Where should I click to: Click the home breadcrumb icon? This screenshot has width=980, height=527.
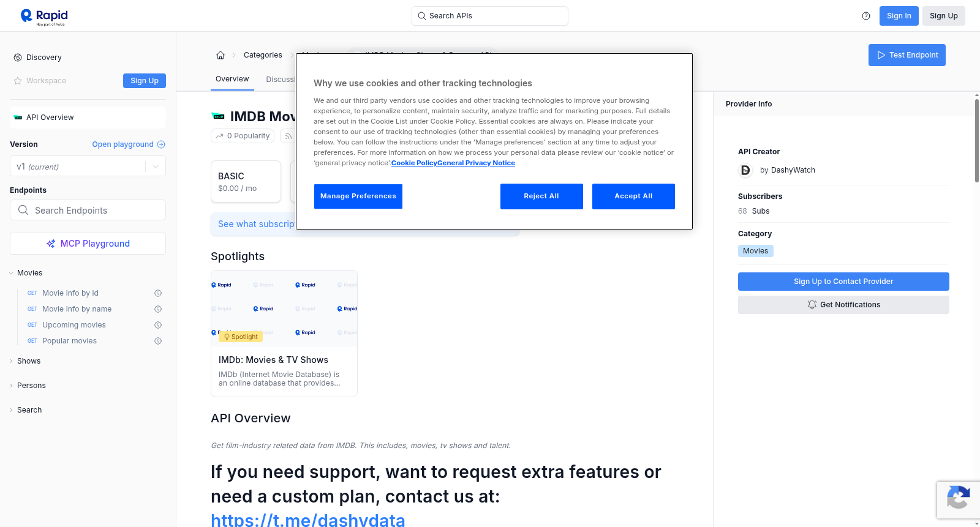(x=221, y=55)
